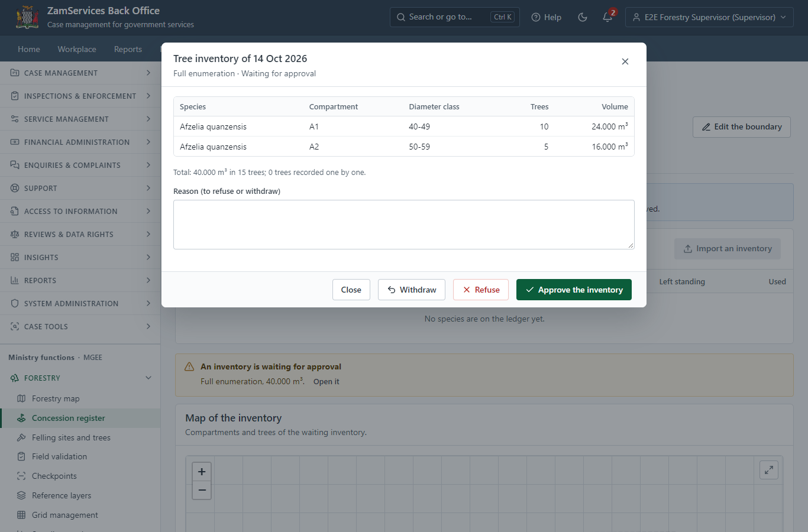This screenshot has width=808, height=532.
Task: Collapse the Forestry section
Action: tap(80, 378)
